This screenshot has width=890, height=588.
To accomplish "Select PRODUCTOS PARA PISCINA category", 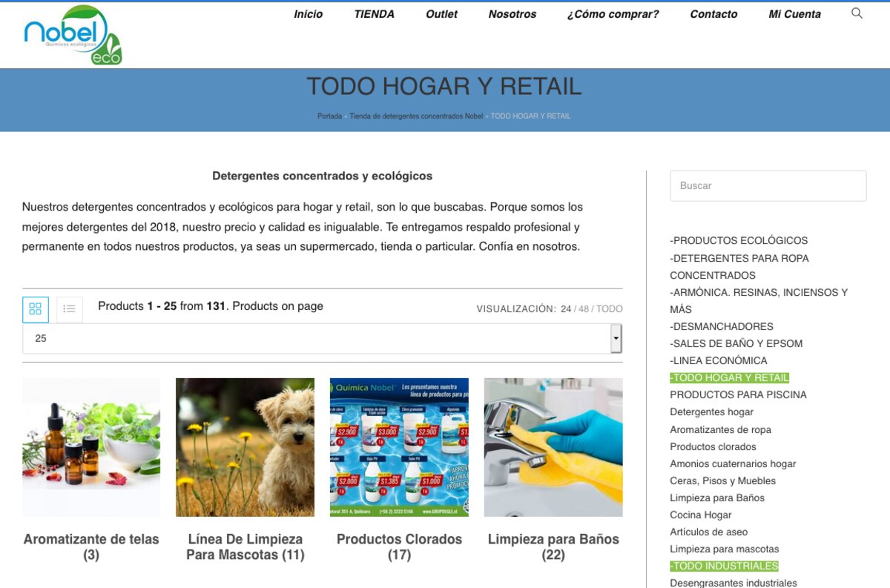I will [x=738, y=394].
